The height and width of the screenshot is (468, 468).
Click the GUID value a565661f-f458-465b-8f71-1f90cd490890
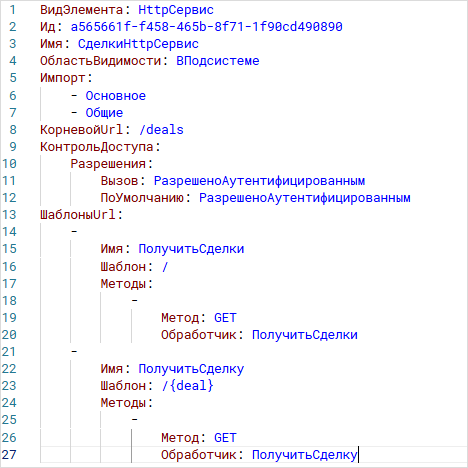tap(206, 27)
